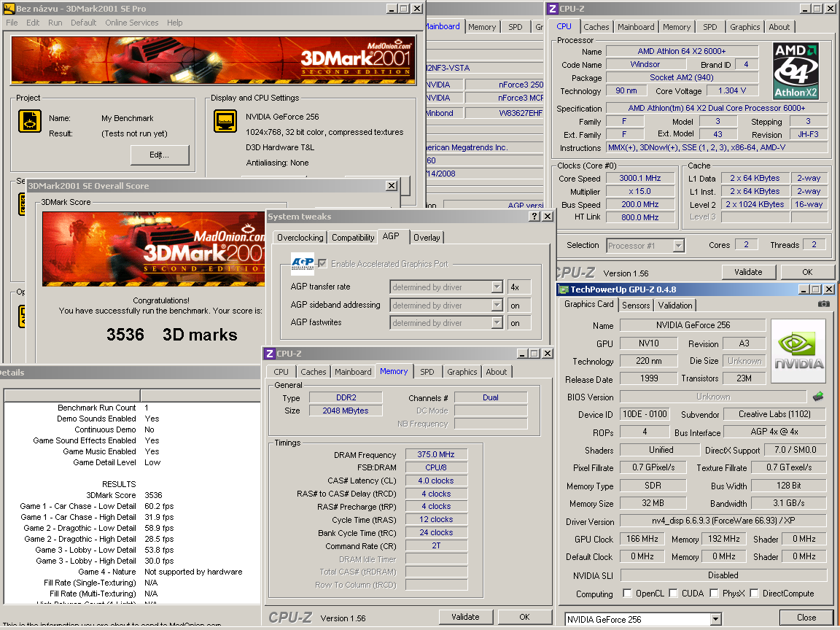This screenshot has width=840, height=630.
Task: Click the GPU Name field NVIDIA GeForce 256
Action: click(693, 325)
